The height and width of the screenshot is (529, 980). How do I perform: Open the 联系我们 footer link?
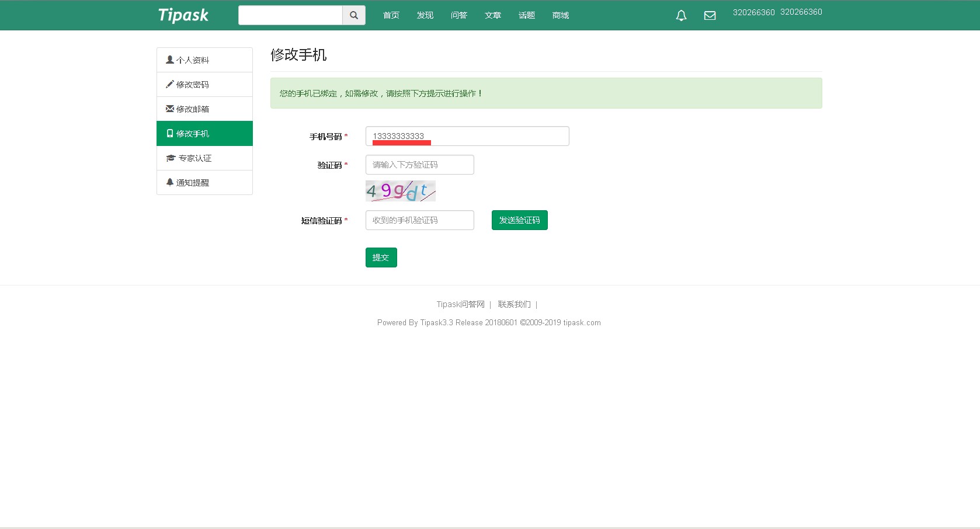pyautogui.click(x=515, y=304)
